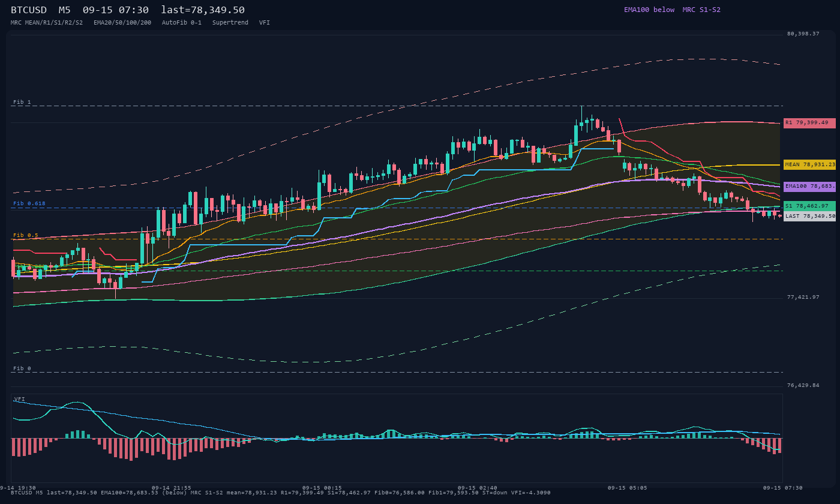The height and width of the screenshot is (504, 840).
Task: Click VFI=-4.3090 in the bottom status line
Action: pos(532,493)
